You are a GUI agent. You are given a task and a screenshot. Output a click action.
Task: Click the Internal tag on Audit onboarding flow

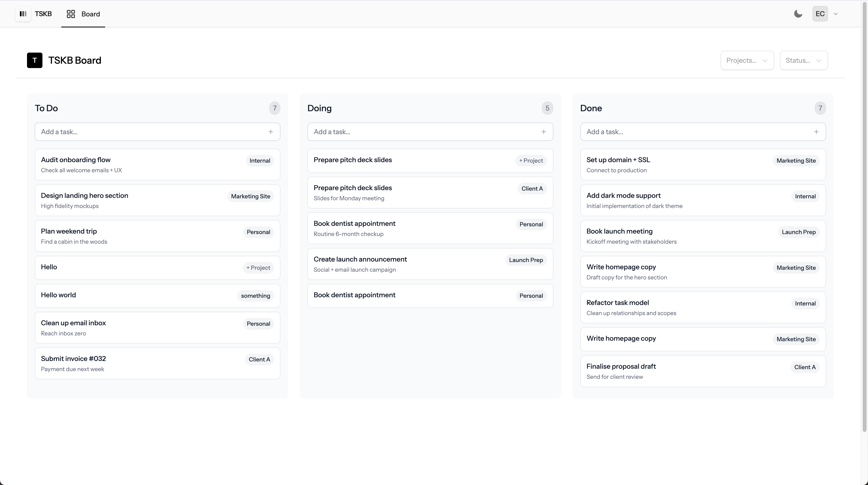click(x=260, y=161)
